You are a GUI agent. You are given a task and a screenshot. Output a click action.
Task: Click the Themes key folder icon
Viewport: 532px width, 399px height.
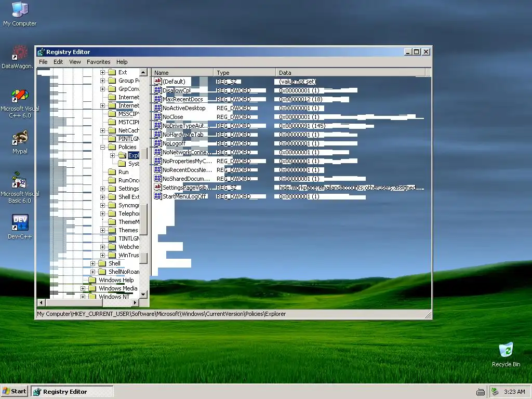click(112, 230)
